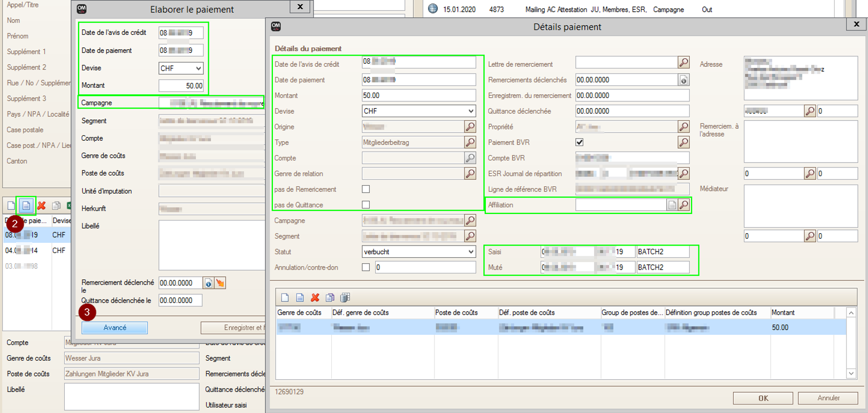Click Poste de coûts column header

point(465,312)
